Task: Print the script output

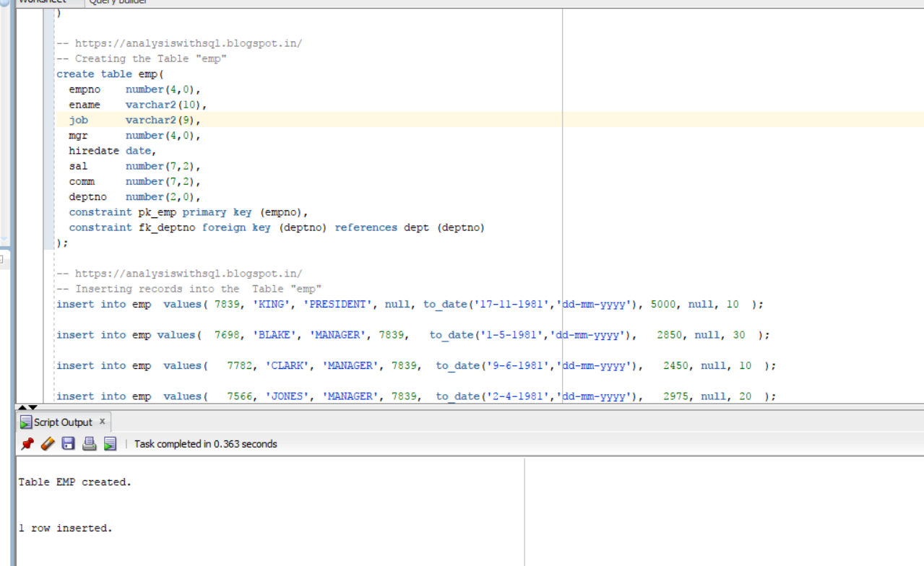Action: (x=90, y=444)
